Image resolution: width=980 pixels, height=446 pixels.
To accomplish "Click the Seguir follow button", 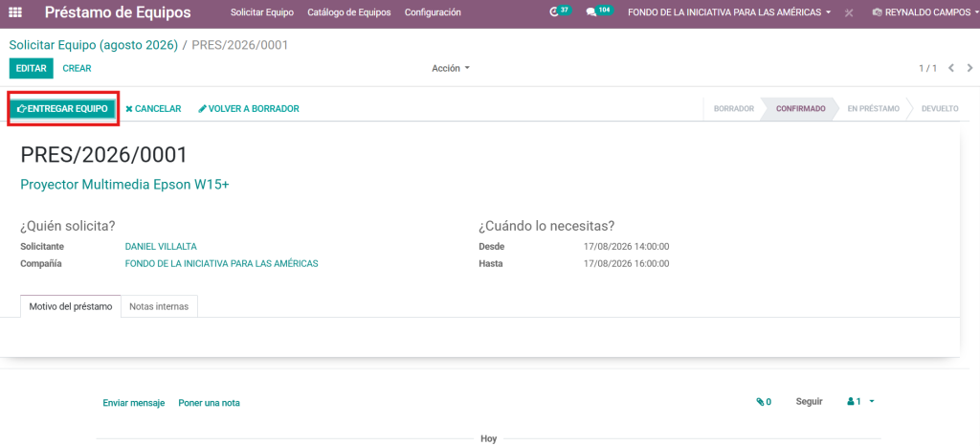I will [809, 402].
